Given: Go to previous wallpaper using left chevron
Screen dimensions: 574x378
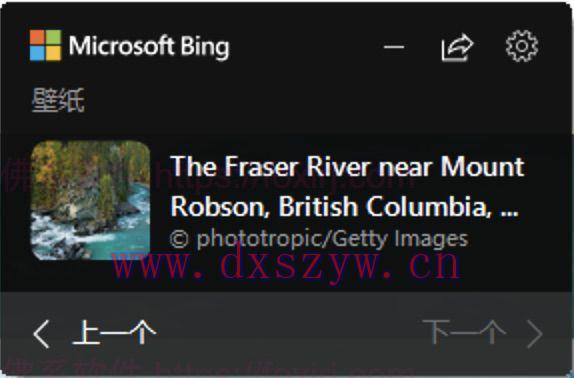Looking at the screenshot, I should (x=41, y=333).
